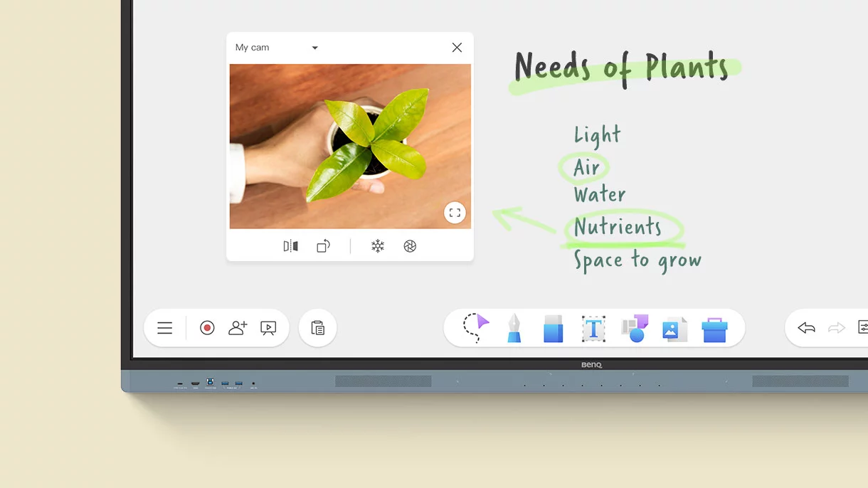Choose the Pen tool
868x488 pixels.
coord(514,329)
